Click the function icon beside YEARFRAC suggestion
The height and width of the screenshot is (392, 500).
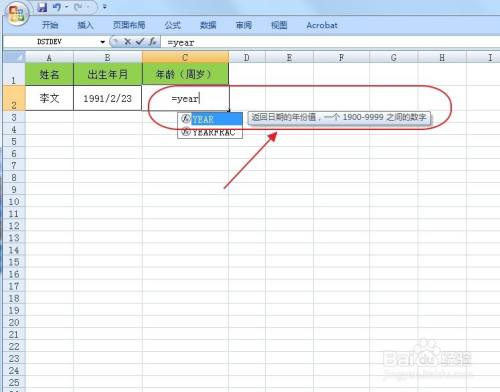pyautogui.click(x=186, y=132)
